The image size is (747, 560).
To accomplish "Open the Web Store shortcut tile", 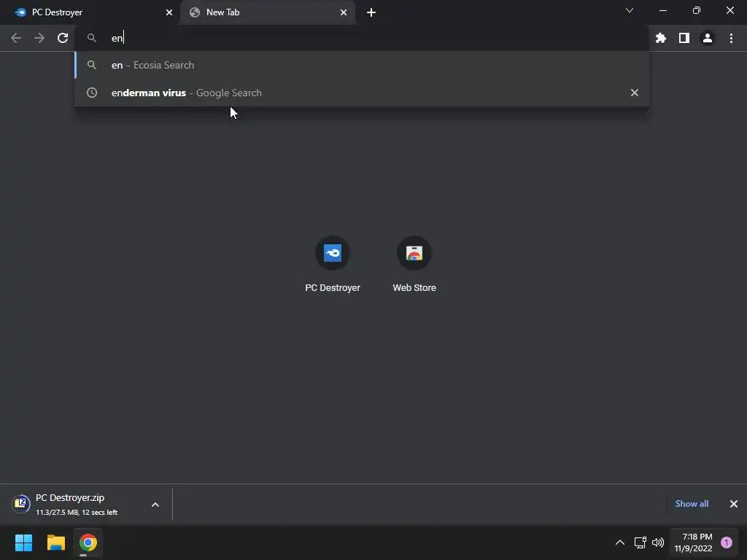I will point(414,265).
